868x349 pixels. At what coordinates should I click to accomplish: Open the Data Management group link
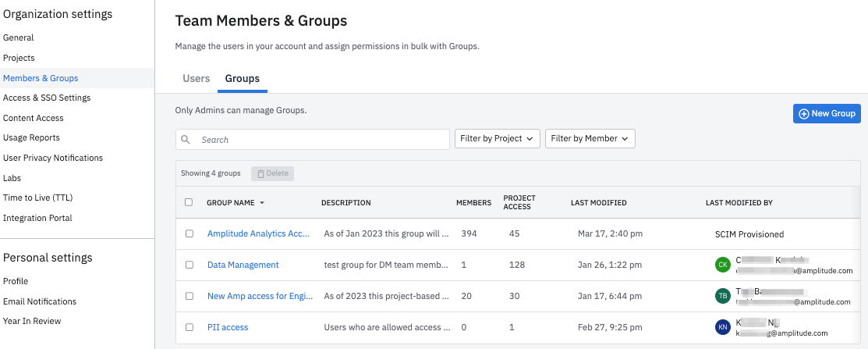click(x=243, y=265)
